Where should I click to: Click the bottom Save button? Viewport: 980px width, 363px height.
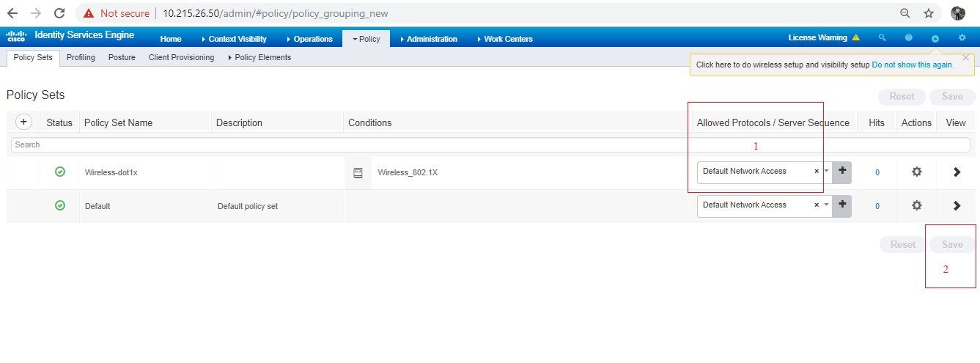pyautogui.click(x=952, y=245)
